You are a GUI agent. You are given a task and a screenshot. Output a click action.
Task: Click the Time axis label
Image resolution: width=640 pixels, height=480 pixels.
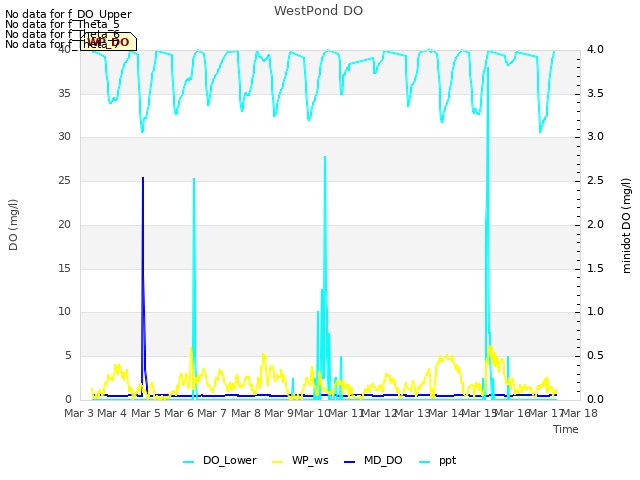[x=566, y=429]
